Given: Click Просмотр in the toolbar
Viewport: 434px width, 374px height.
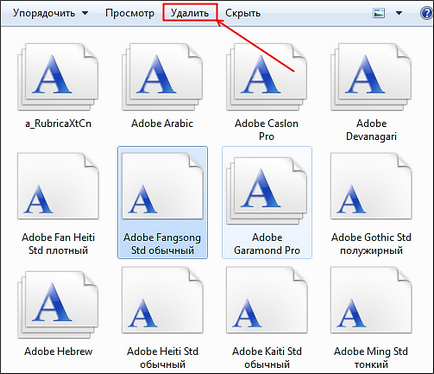Looking at the screenshot, I should [x=130, y=13].
